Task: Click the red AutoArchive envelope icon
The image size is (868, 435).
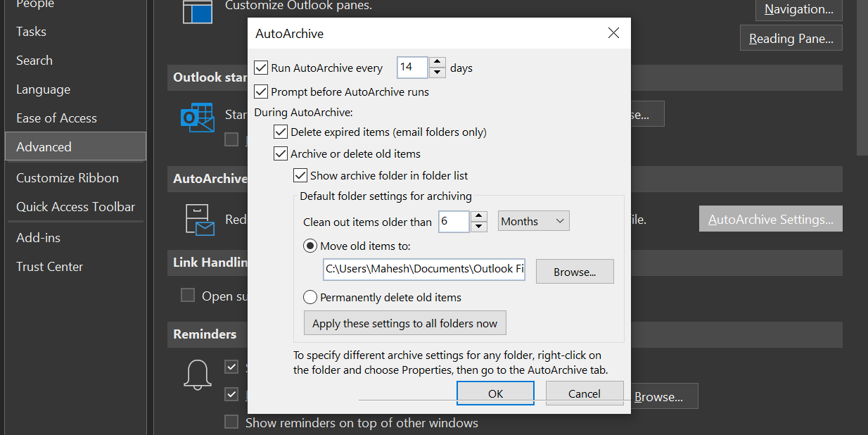Action: pyautogui.click(x=198, y=219)
